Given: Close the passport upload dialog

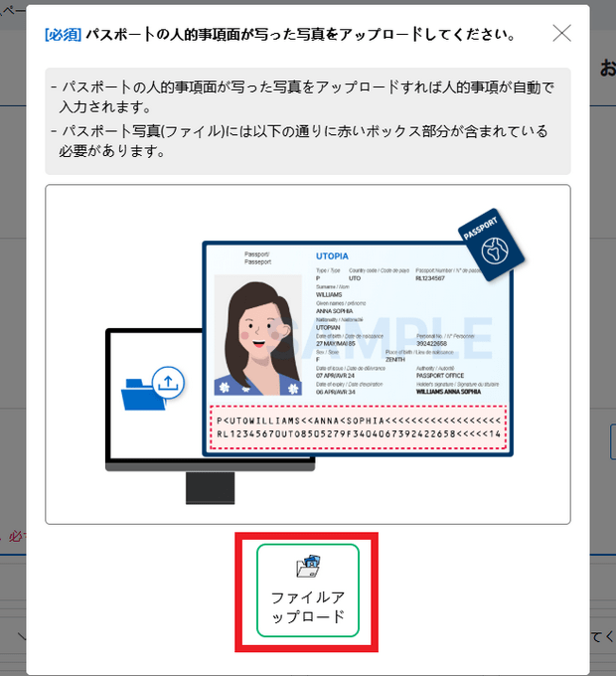Looking at the screenshot, I should 561,33.
